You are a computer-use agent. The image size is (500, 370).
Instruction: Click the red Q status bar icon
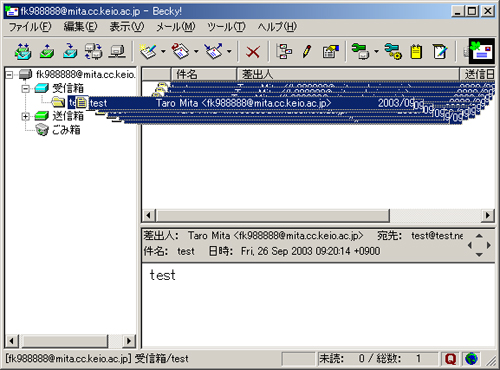pyautogui.click(x=450, y=359)
